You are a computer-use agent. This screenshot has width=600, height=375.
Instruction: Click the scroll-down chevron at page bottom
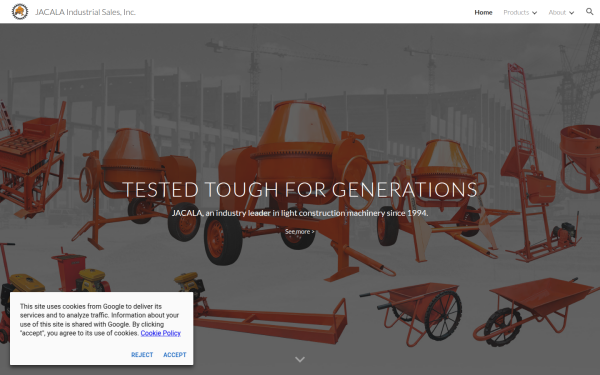coord(300,359)
